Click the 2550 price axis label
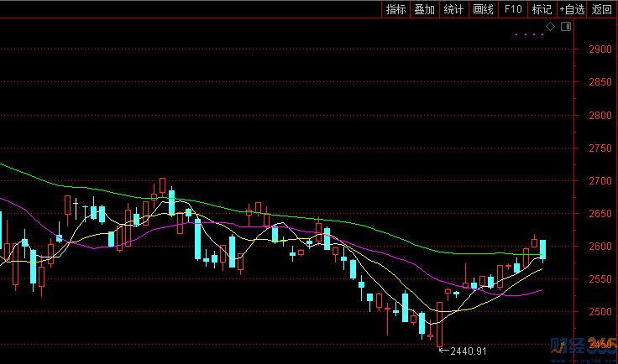The width and height of the screenshot is (618, 364). coord(600,279)
